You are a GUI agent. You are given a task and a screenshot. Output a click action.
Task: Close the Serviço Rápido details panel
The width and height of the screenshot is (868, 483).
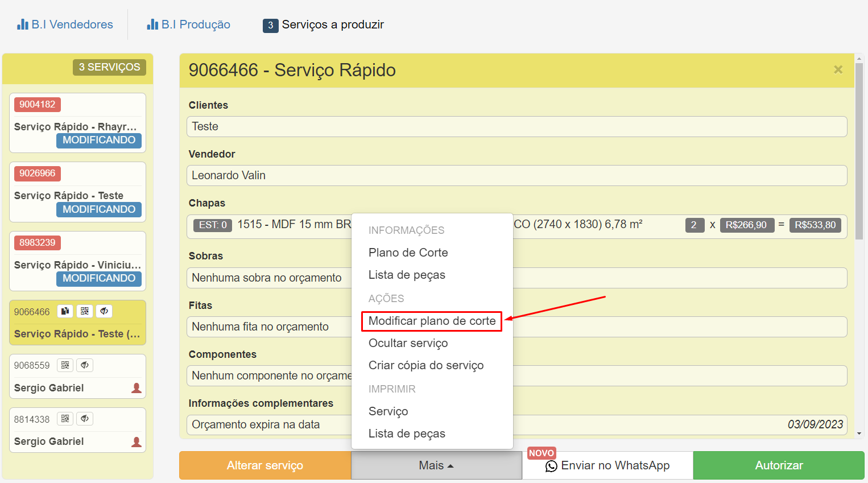coord(838,69)
